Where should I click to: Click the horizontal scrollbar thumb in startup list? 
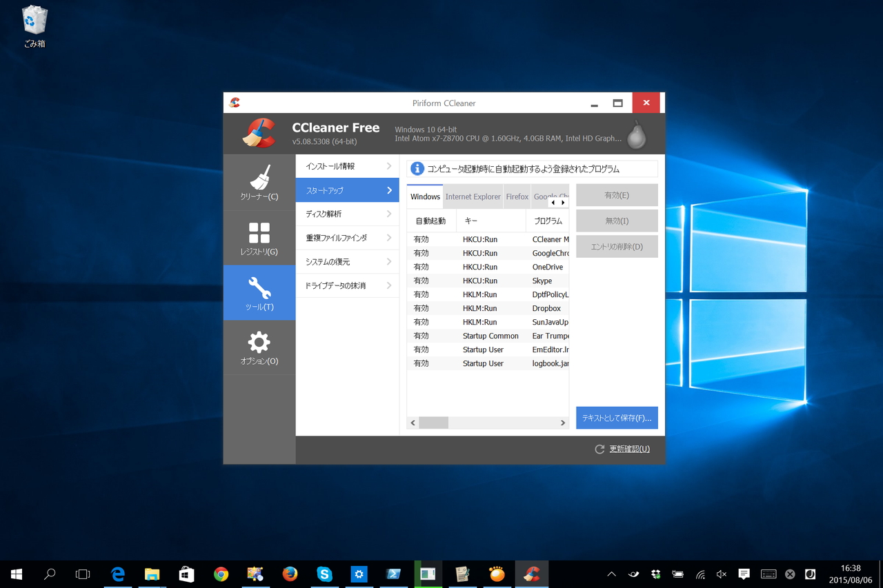pos(434,423)
